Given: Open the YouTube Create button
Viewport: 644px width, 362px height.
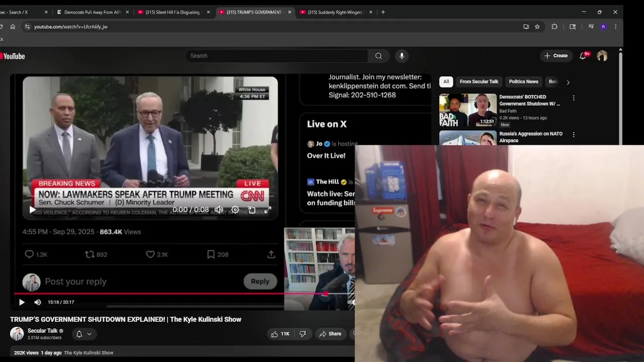Looking at the screenshot, I should point(555,56).
